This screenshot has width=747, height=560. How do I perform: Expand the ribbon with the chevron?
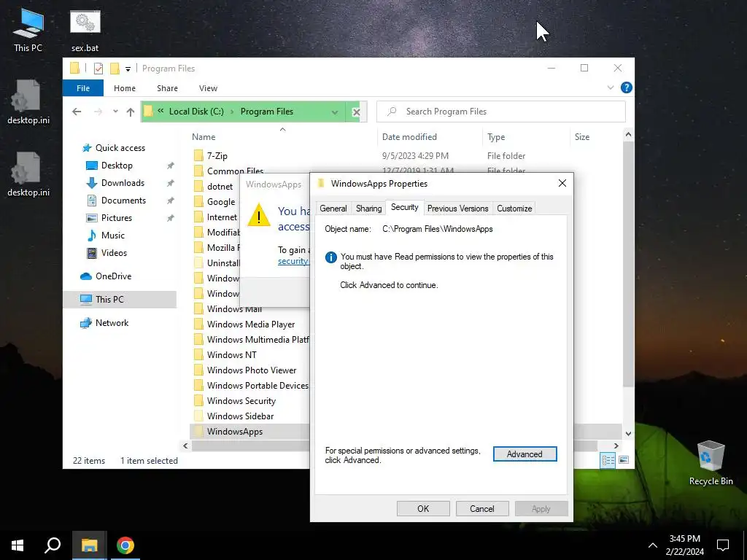coord(611,87)
